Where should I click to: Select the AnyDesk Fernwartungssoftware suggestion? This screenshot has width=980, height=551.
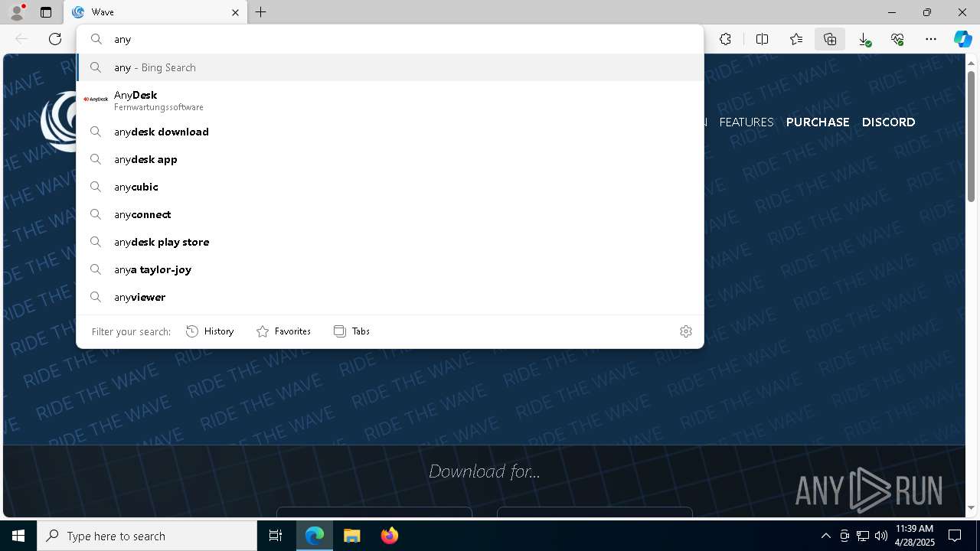pyautogui.click(x=390, y=100)
